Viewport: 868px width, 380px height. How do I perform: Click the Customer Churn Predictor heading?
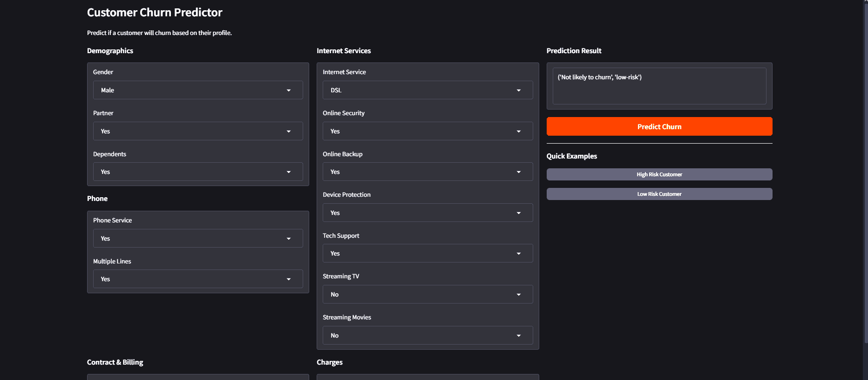tap(155, 13)
